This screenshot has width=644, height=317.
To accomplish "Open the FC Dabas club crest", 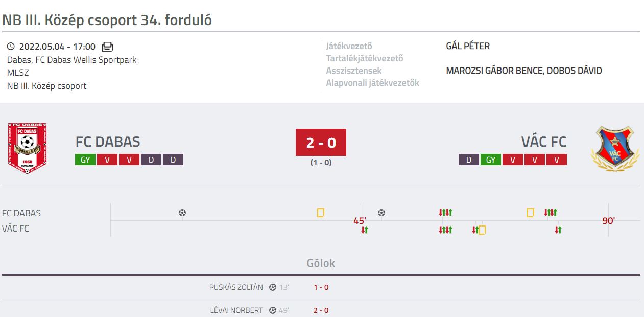I will click(x=28, y=148).
